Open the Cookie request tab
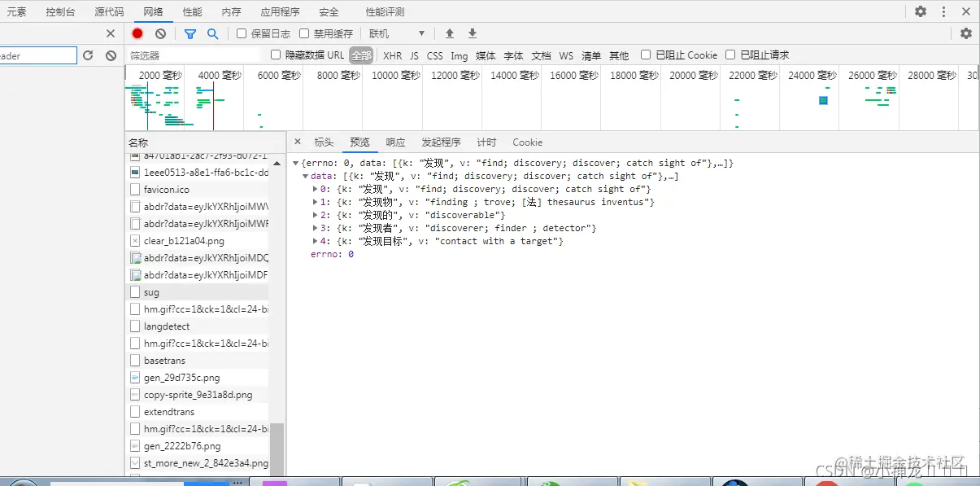The height and width of the screenshot is (486, 980). point(527,142)
